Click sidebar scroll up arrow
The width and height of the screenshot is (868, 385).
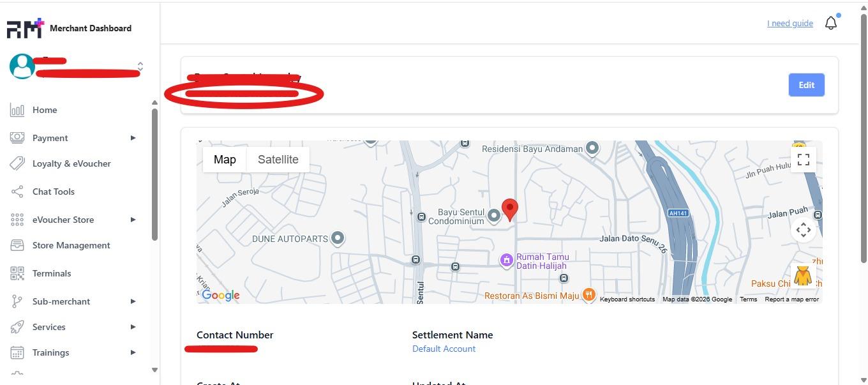pos(154,102)
